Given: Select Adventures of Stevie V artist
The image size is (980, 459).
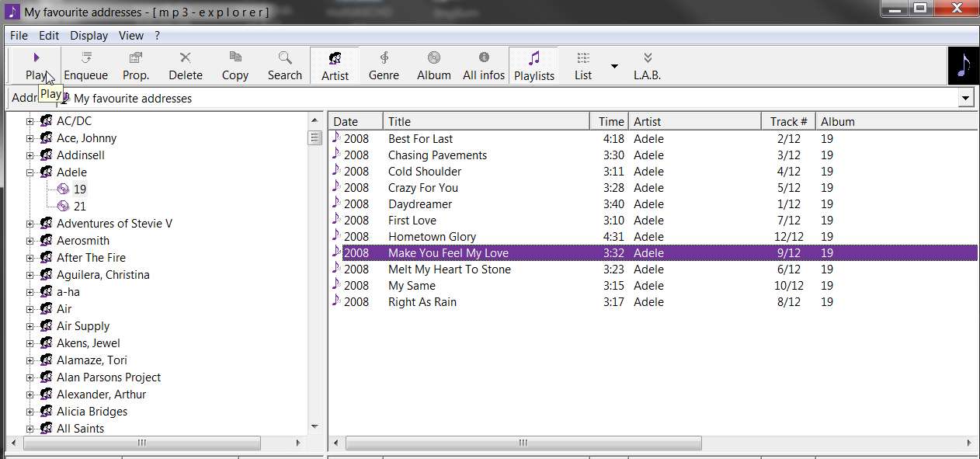Looking at the screenshot, I should click(x=114, y=224).
